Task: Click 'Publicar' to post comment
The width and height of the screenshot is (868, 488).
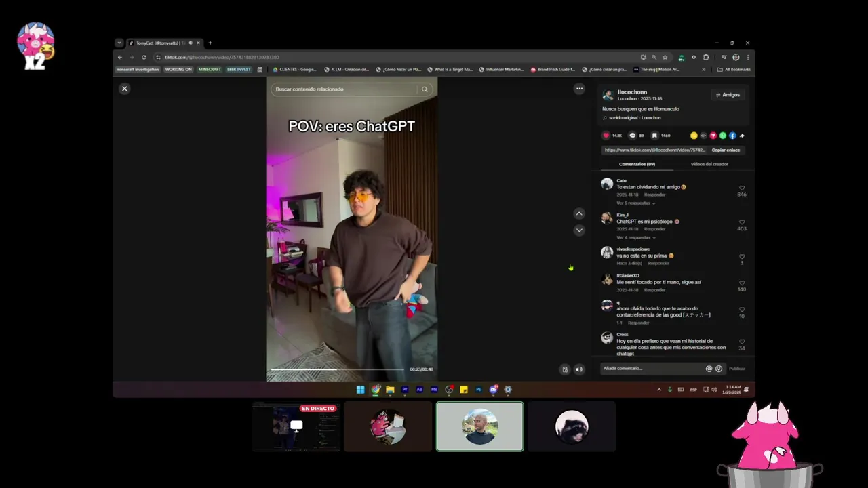Action: coord(737,369)
